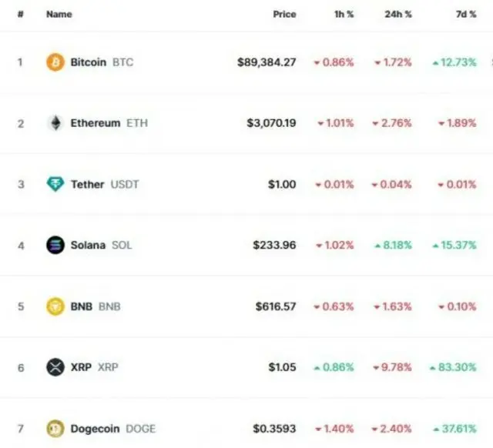This screenshot has width=493, height=448.
Task: Click the XRP 83.30% seven-day change
Action: point(453,367)
